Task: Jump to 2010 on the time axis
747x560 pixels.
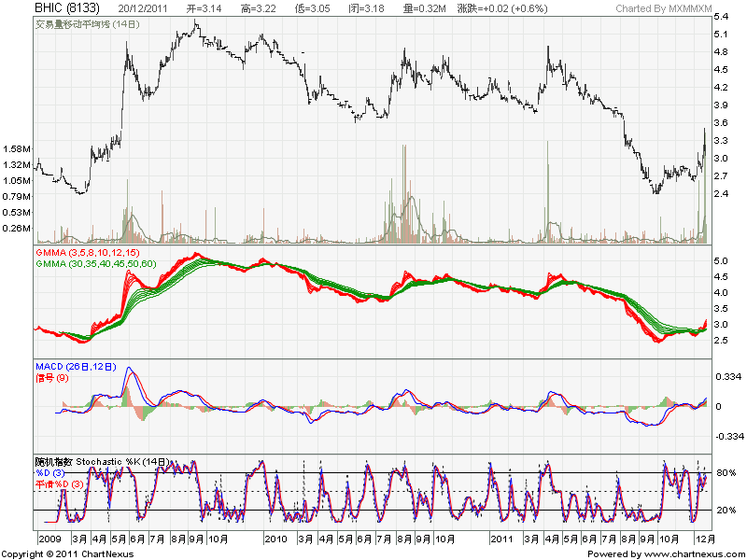Action: [x=275, y=539]
